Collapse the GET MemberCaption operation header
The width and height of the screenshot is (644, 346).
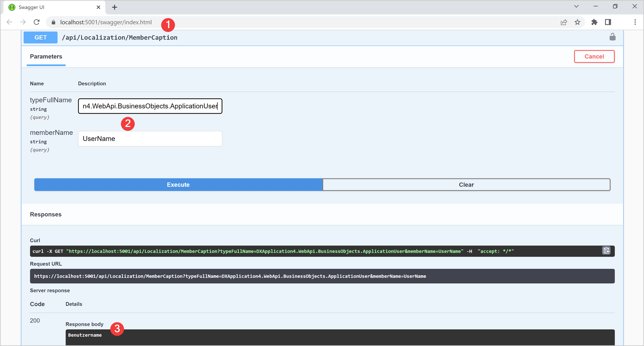coord(120,37)
